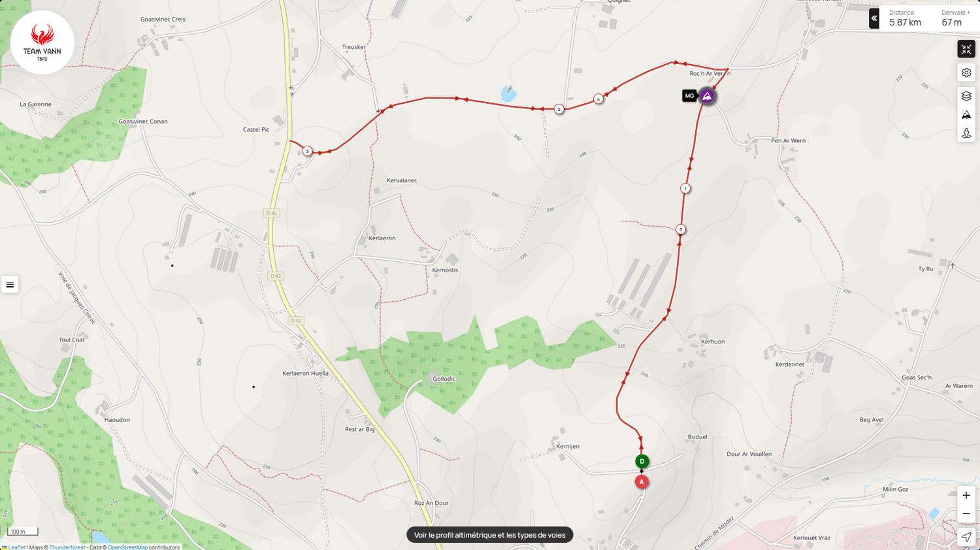Exit fullscreen with the collapse arrows icon

tap(966, 49)
